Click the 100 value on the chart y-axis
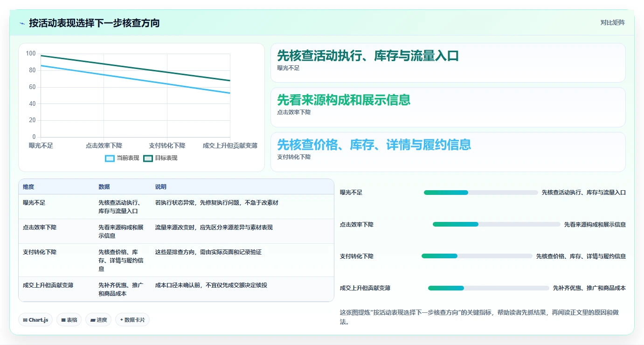Viewport: 644px width, 345px height. click(x=31, y=54)
